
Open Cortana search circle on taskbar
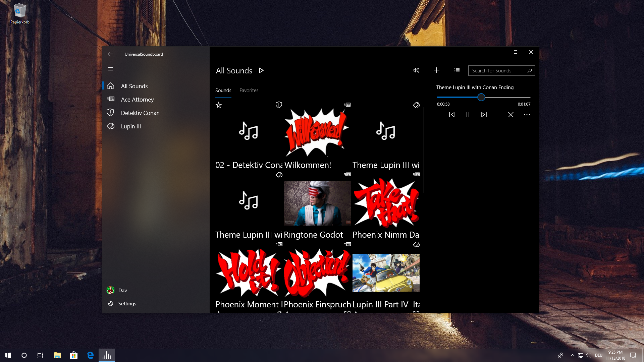coord(24,355)
